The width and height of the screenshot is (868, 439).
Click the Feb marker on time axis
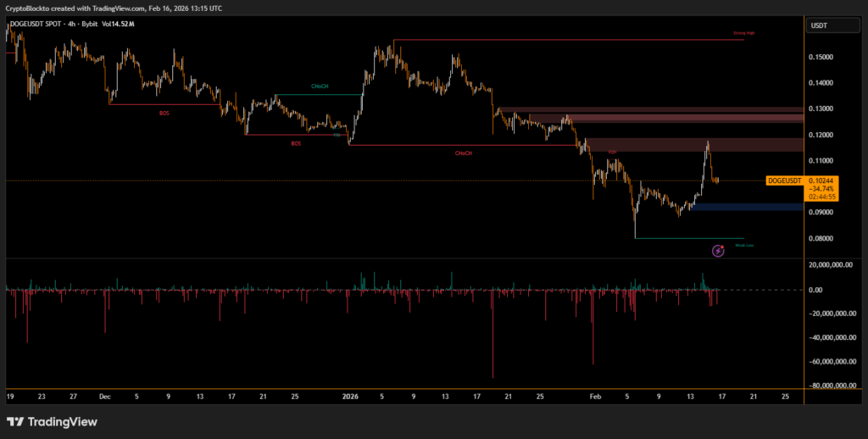point(594,396)
